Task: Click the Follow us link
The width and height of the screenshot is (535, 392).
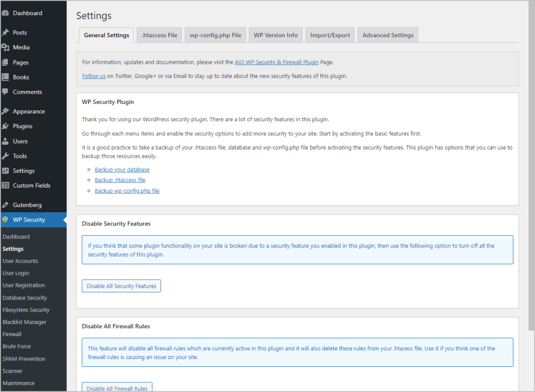Action: (x=94, y=76)
